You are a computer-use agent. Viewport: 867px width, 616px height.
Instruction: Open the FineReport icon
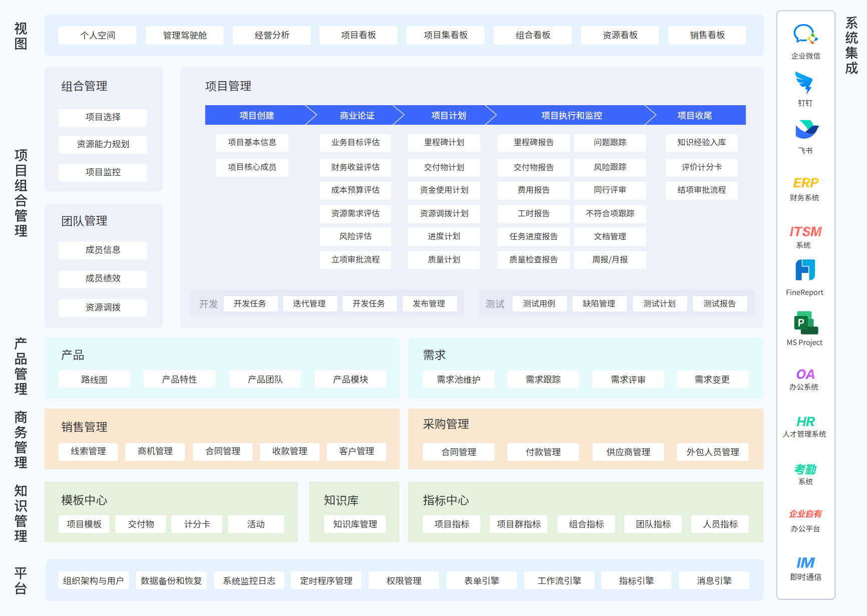pos(805,270)
